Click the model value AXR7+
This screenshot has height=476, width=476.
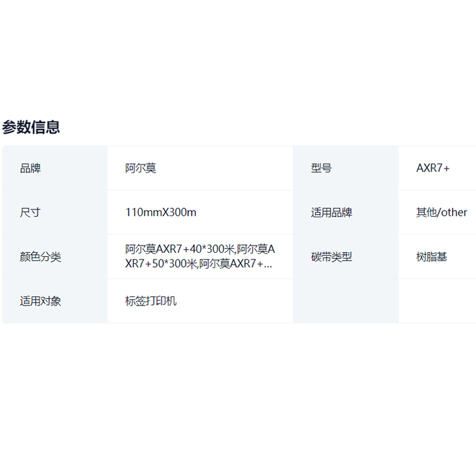[x=433, y=168]
